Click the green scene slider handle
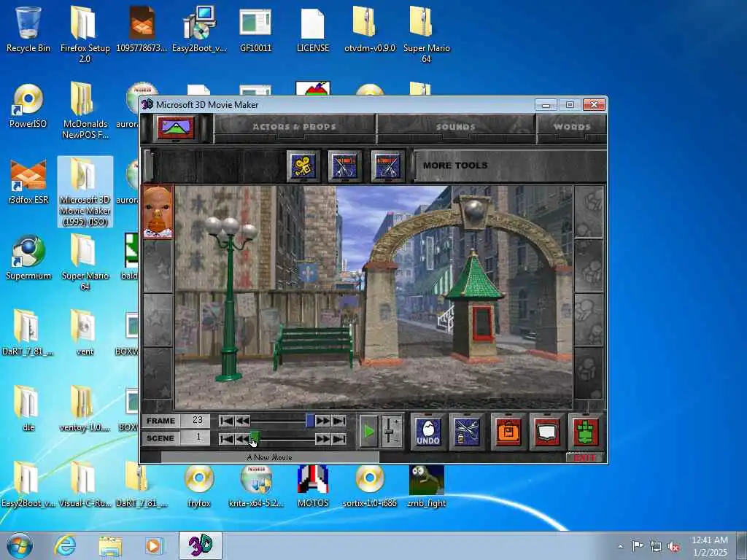 coord(255,437)
